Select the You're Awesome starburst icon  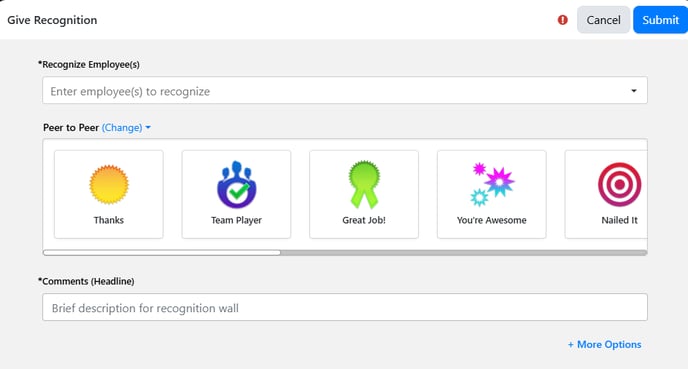pyautogui.click(x=492, y=184)
